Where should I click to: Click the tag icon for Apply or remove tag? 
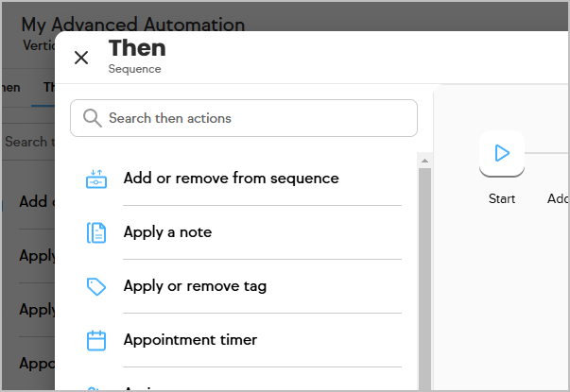point(96,286)
